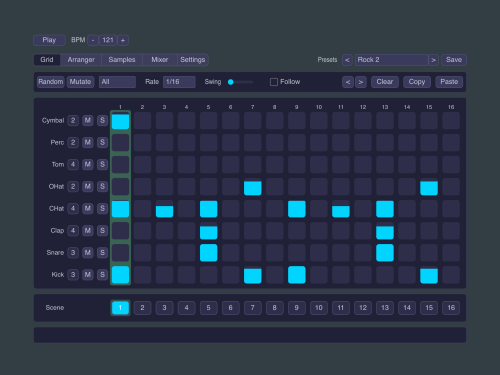
Task: Solo the CHat track
Action: click(102, 208)
